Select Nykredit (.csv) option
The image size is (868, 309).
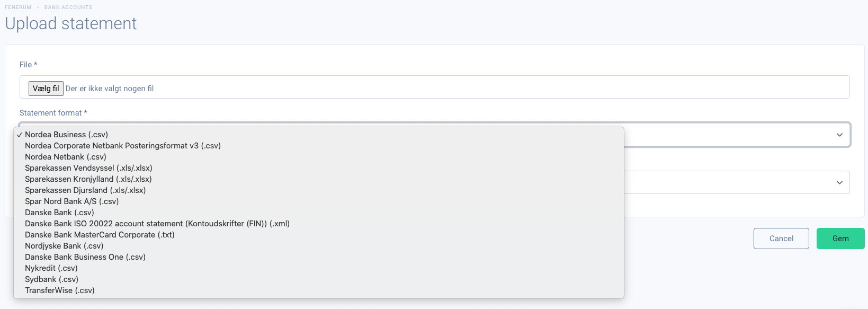[319, 268]
